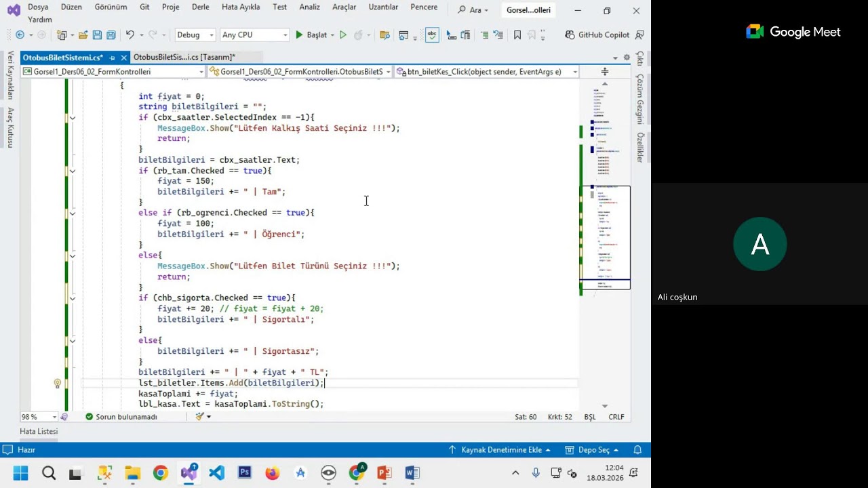Image resolution: width=868 pixels, height=488 pixels.
Task: Open Visual Studio Code from the taskbar
Action: (217, 472)
